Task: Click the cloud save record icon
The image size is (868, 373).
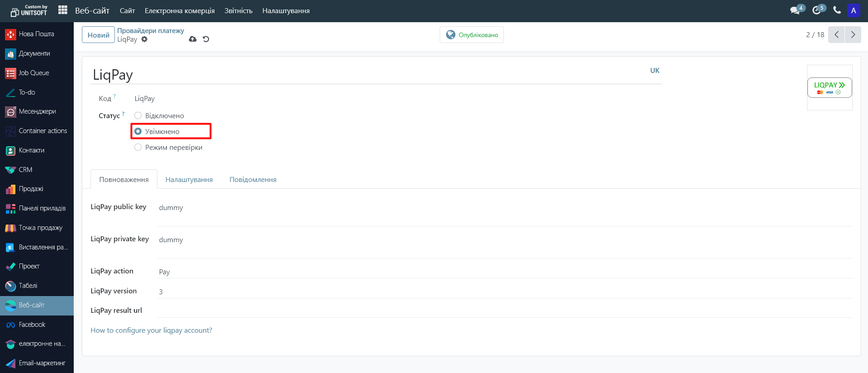Action: point(193,39)
